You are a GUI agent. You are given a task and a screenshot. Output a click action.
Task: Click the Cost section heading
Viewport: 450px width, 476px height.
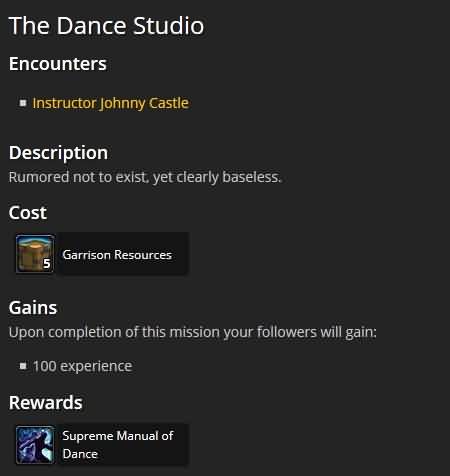tap(28, 213)
